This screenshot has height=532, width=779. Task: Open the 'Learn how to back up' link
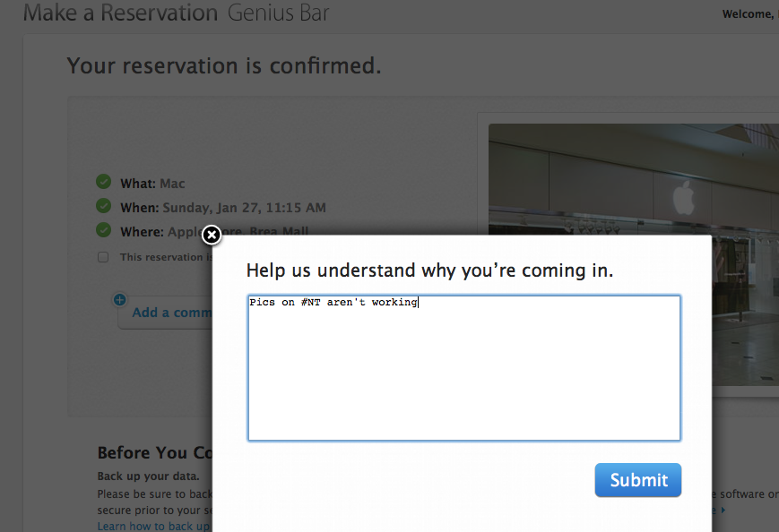tap(153, 526)
